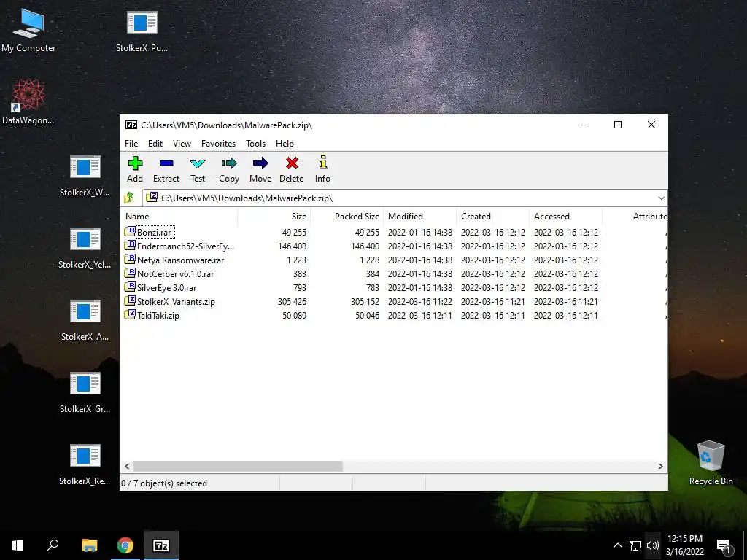Click the SilverEye 3.0.rar icon
Image resolution: width=747 pixels, height=560 pixels.
pyautogui.click(x=130, y=287)
